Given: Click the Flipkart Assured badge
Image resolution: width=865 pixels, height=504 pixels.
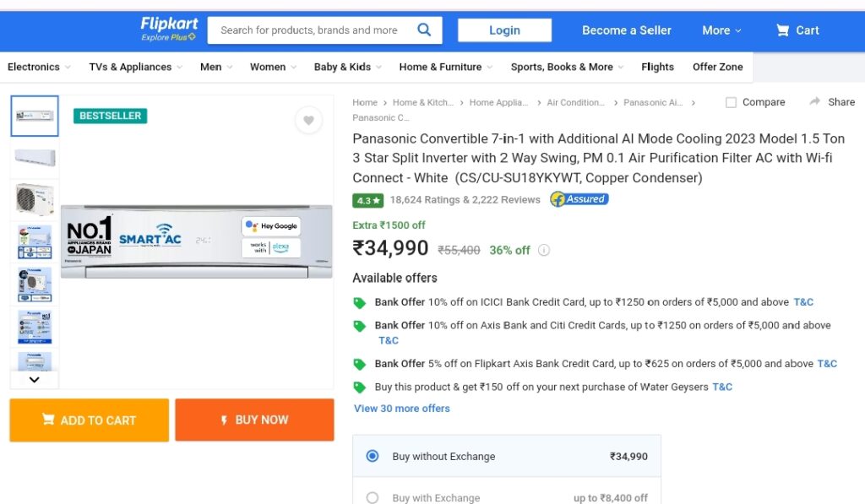Looking at the screenshot, I should coord(579,199).
